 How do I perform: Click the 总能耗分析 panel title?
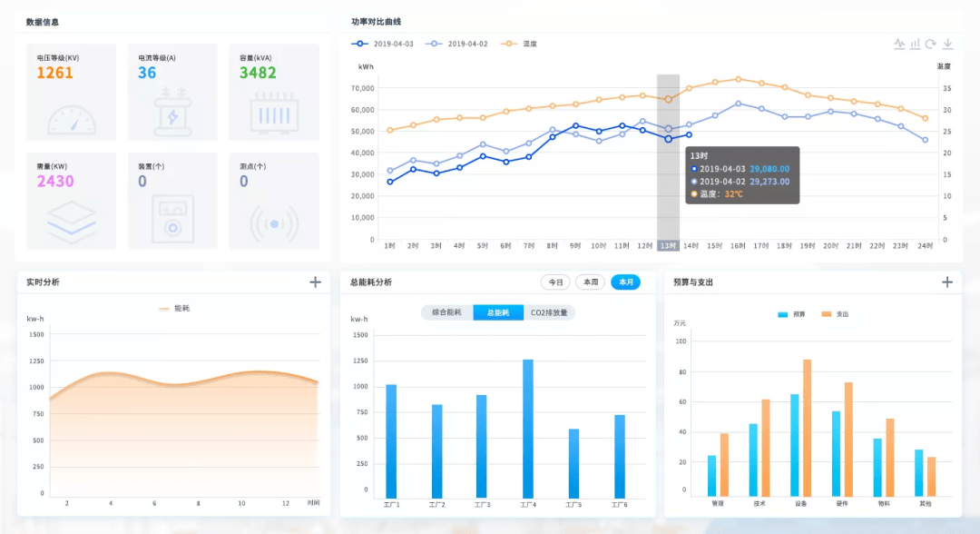(370, 282)
